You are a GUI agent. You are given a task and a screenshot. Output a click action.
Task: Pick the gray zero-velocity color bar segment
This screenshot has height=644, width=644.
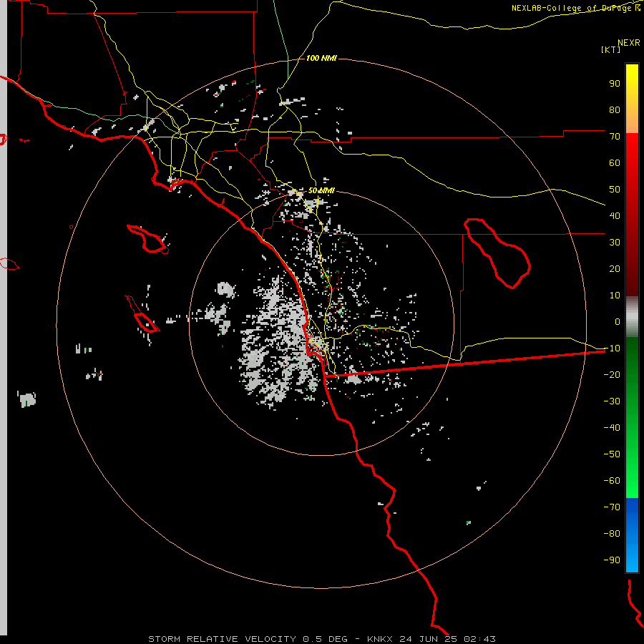pyautogui.click(x=632, y=317)
